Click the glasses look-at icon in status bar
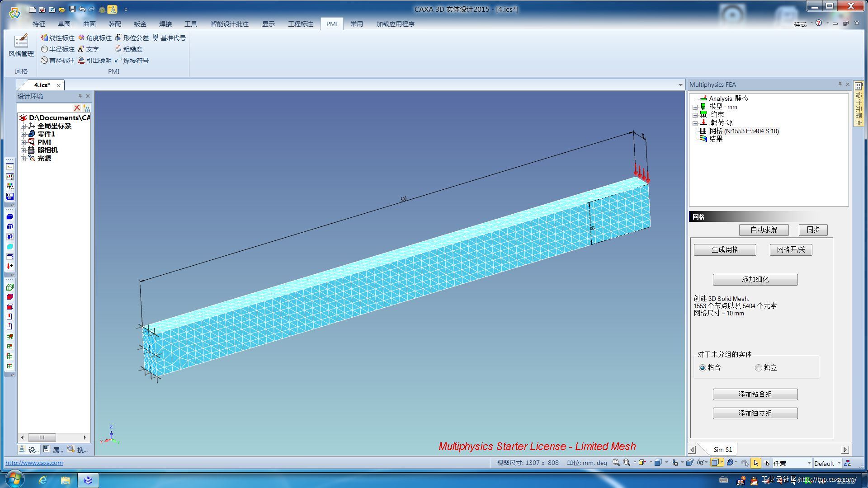Viewport: 868px width, 488px height. pos(700,463)
